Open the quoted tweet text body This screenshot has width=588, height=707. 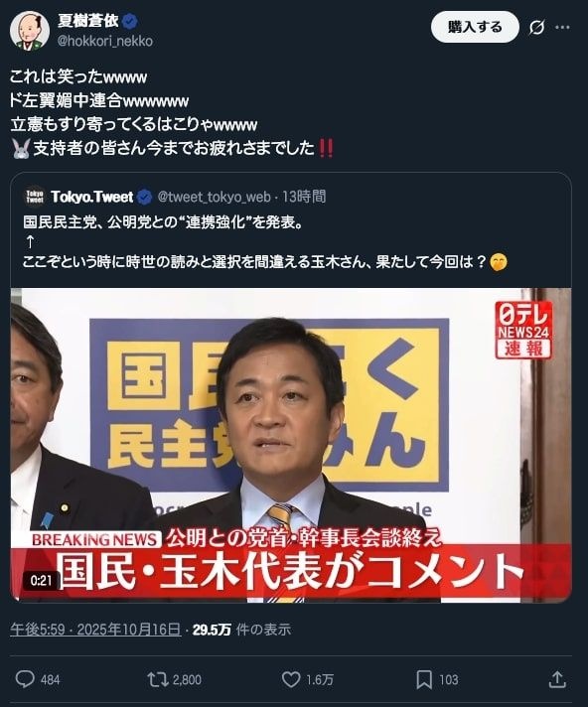265,242
